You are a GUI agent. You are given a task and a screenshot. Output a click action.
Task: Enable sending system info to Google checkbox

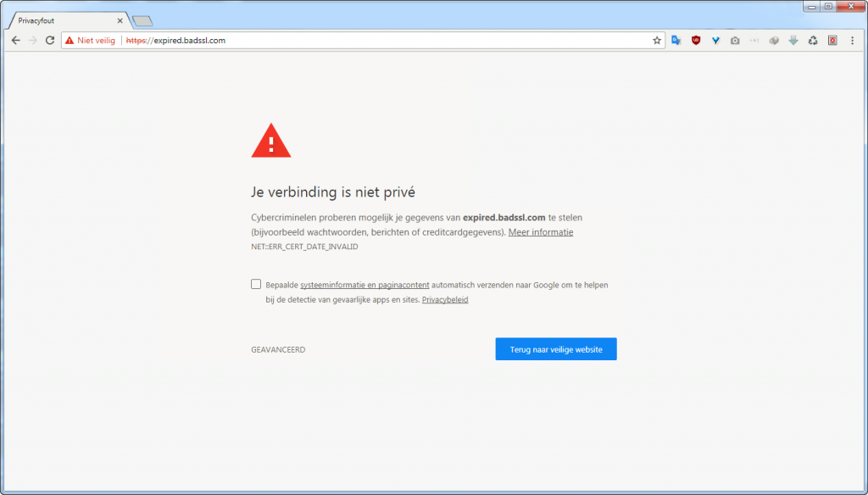coord(256,285)
